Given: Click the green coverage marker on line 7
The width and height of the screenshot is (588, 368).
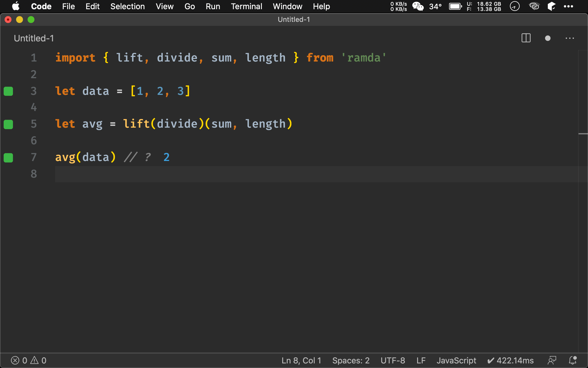Looking at the screenshot, I should point(8,158).
